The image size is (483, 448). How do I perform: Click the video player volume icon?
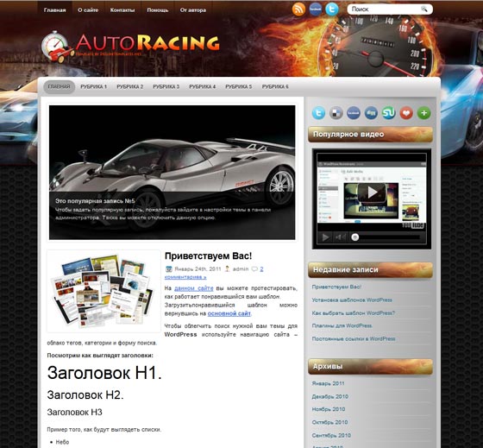(340, 237)
